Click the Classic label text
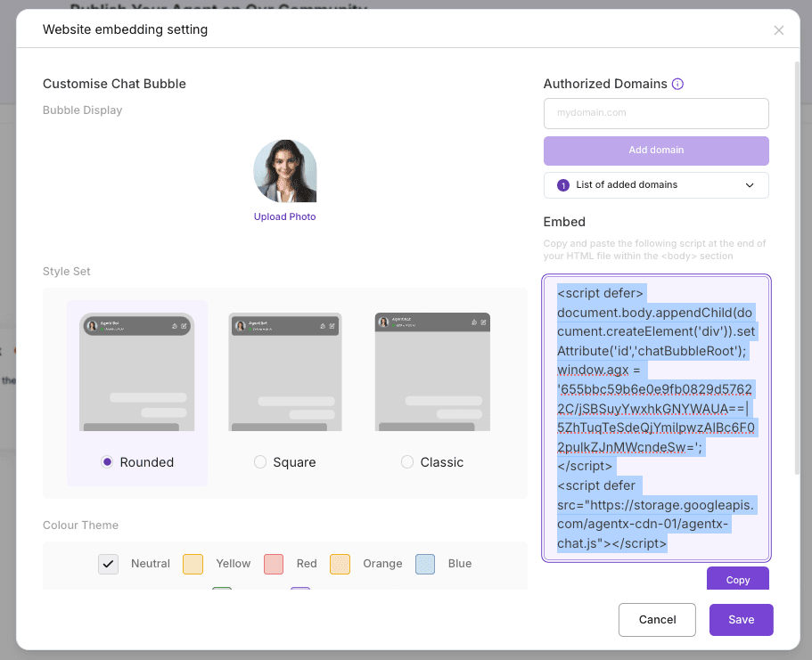The width and height of the screenshot is (812, 660). coord(442,462)
